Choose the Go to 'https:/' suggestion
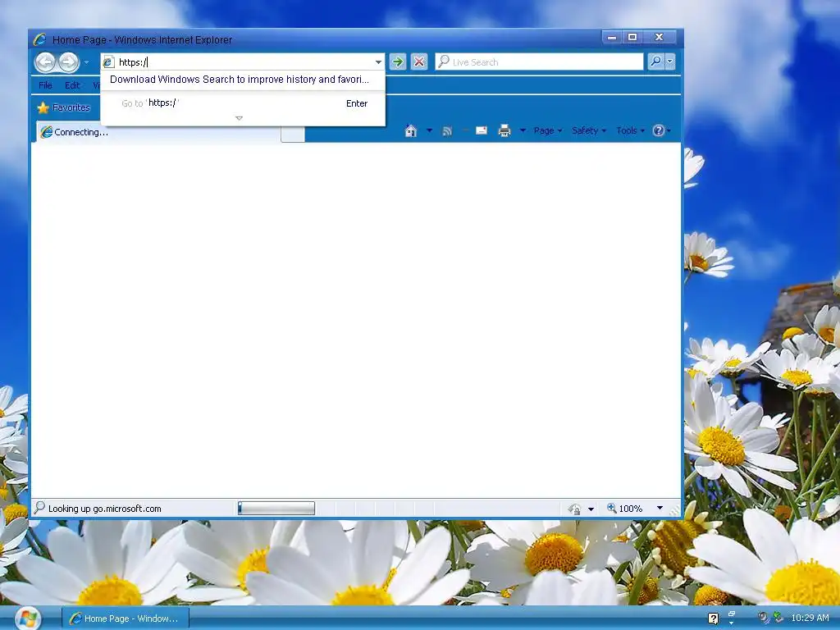 pyautogui.click(x=243, y=103)
